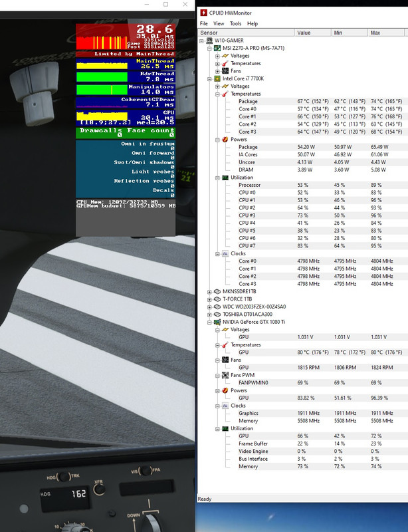This screenshot has width=408, height=532.
Task: Click the Max column header
Action: [386, 33]
